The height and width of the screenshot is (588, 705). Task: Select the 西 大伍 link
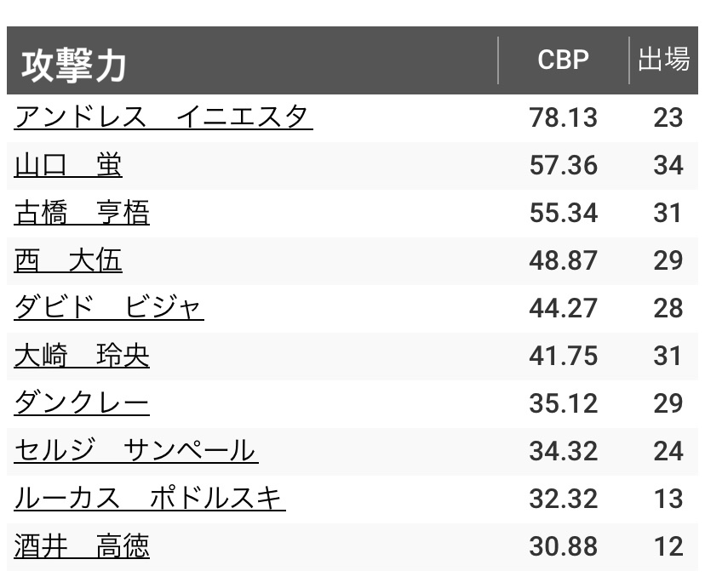[x=68, y=260]
